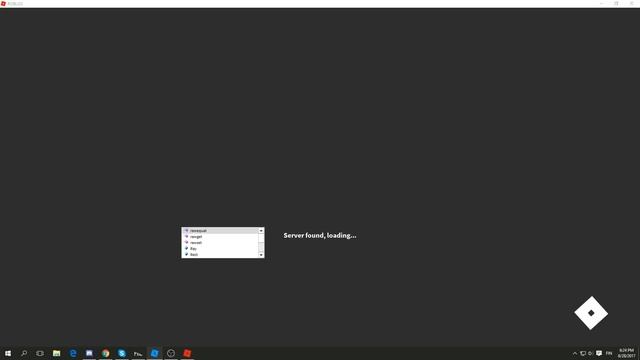Click the Roblox logo in the corner
The height and width of the screenshot is (360, 640).
click(x=591, y=313)
